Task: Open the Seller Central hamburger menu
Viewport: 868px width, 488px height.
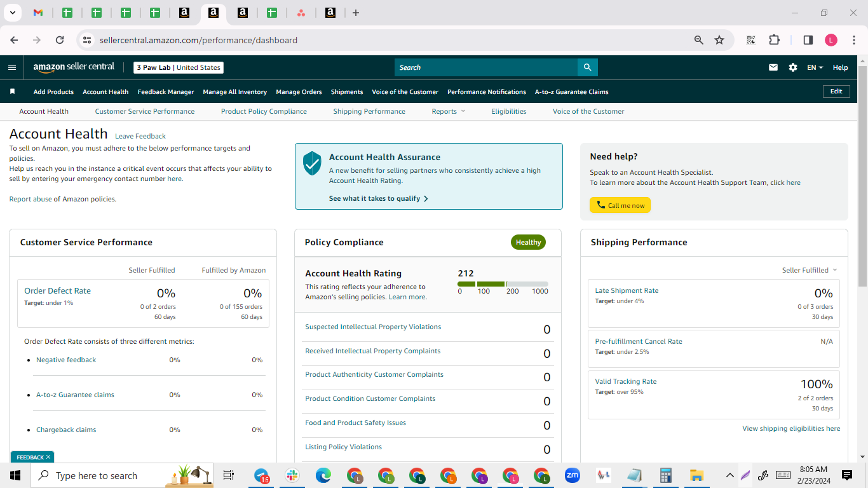Action: pyautogui.click(x=12, y=67)
